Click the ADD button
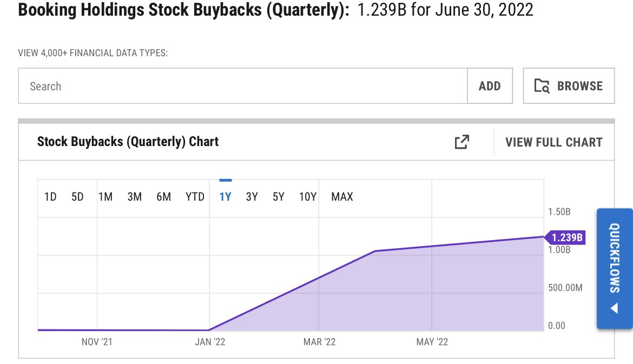Viewport: 633px width, 364px height. click(490, 86)
